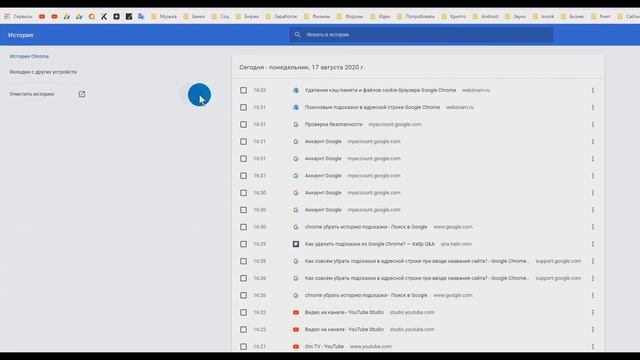Open the black pen-square bookmark icon
The width and height of the screenshot is (640, 360).
click(129, 16)
